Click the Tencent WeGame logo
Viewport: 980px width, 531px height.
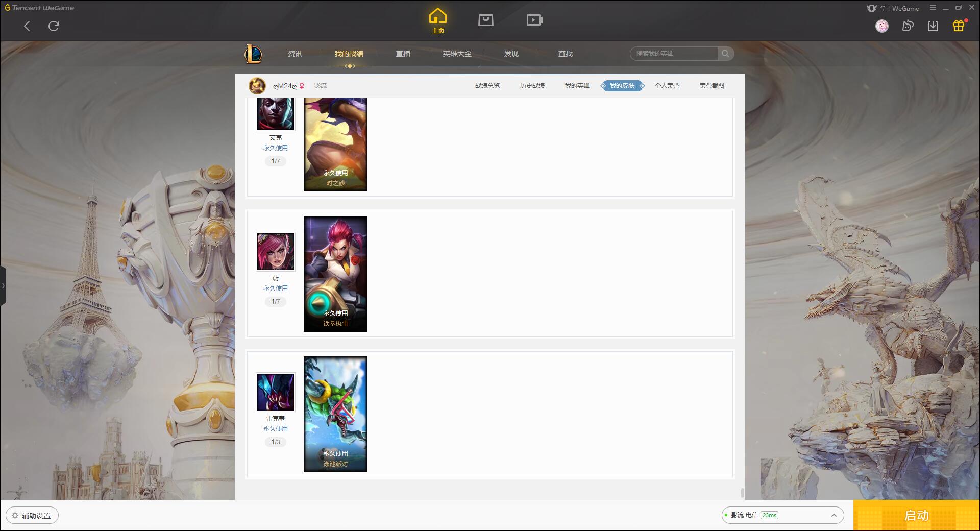(x=39, y=8)
